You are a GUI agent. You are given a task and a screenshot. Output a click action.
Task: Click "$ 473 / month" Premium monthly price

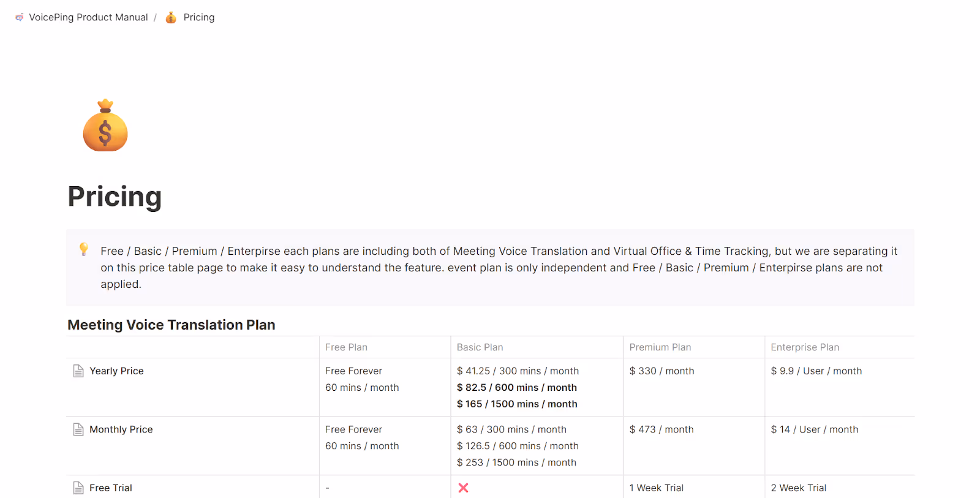point(661,429)
